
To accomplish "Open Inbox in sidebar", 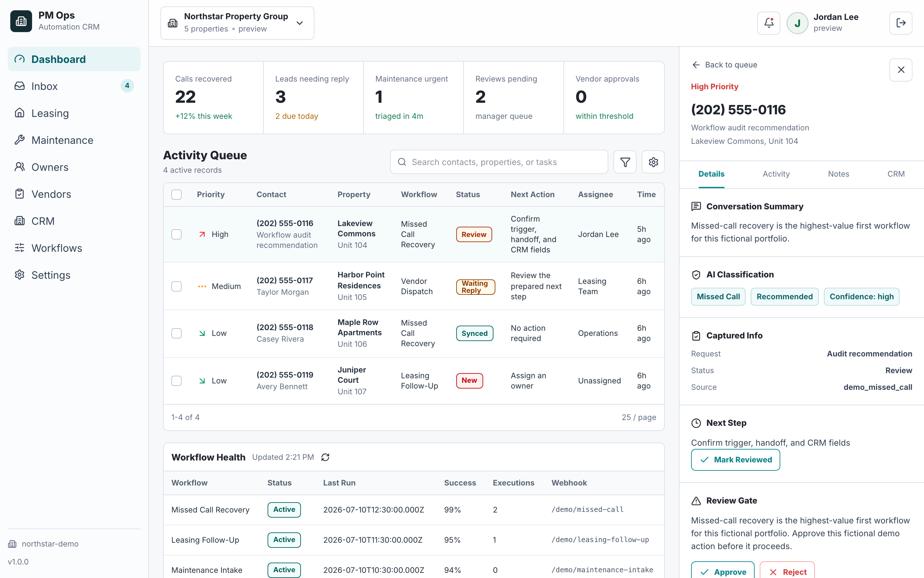I will (74, 86).
